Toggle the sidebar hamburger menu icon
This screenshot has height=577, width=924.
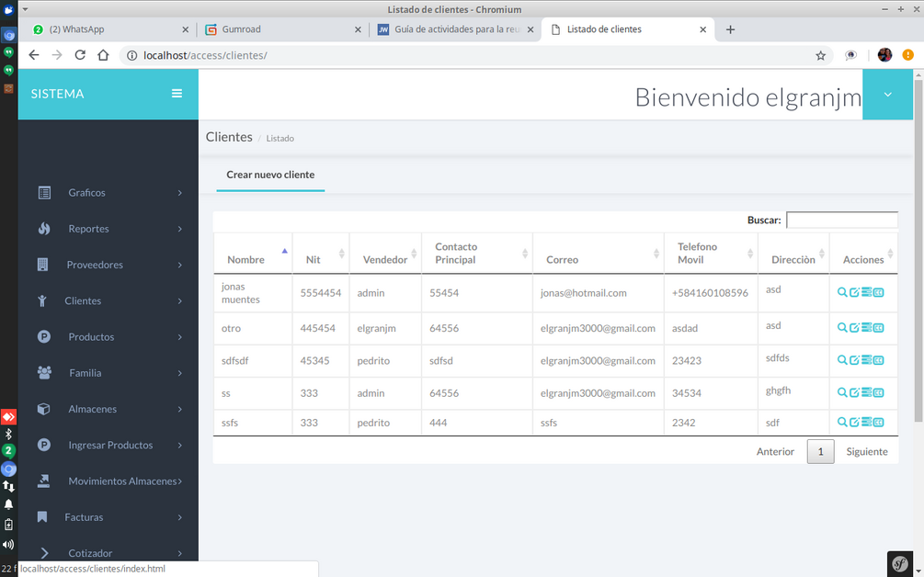tap(177, 94)
